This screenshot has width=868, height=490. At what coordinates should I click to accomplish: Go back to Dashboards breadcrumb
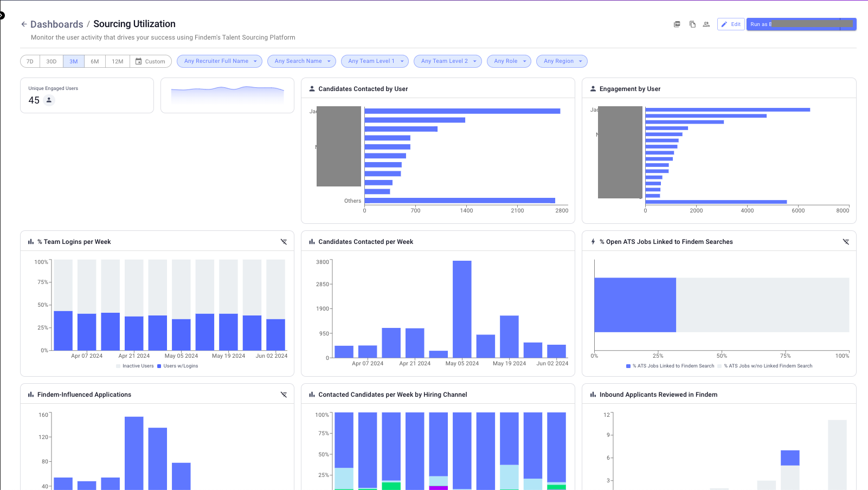pos(57,24)
